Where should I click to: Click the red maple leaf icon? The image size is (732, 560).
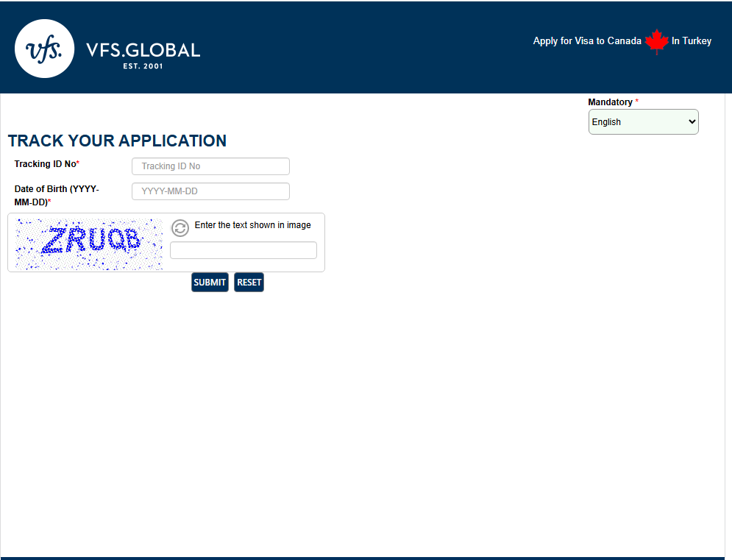click(x=656, y=41)
